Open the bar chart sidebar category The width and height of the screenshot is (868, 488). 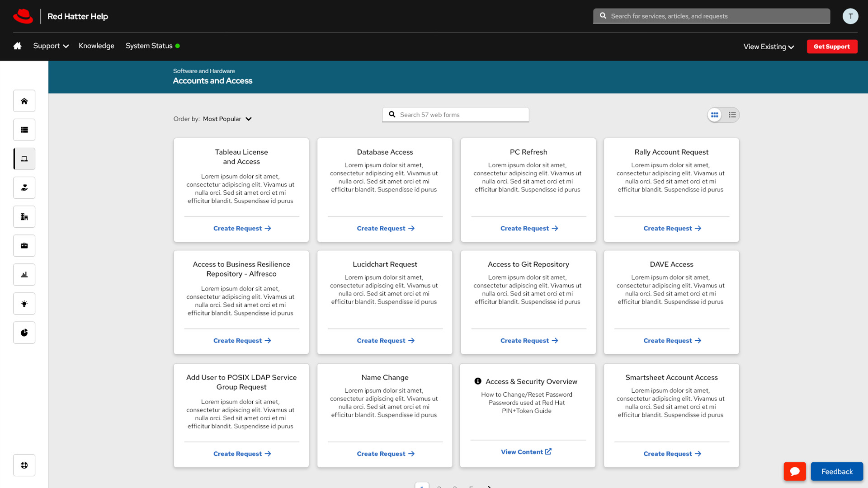(24, 275)
